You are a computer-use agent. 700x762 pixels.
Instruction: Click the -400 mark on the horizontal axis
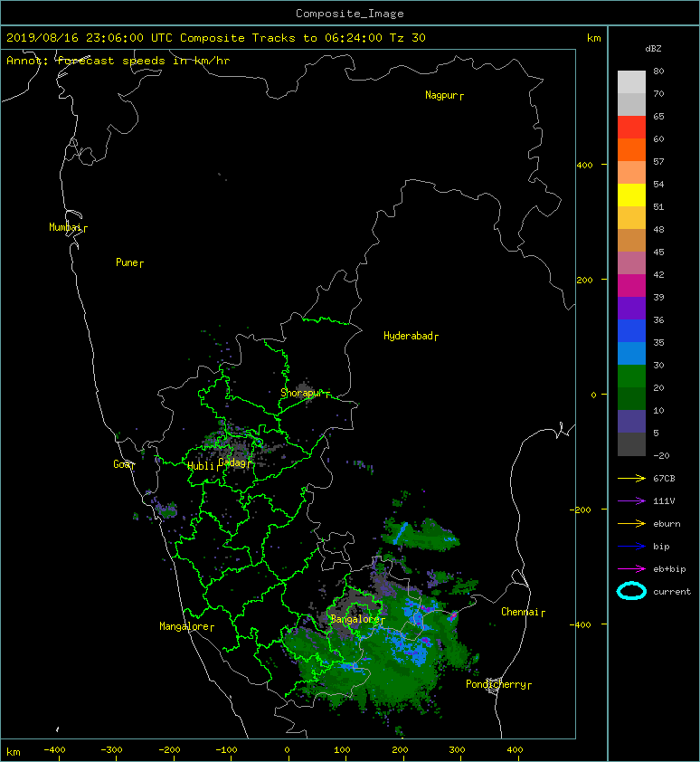coord(54,750)
